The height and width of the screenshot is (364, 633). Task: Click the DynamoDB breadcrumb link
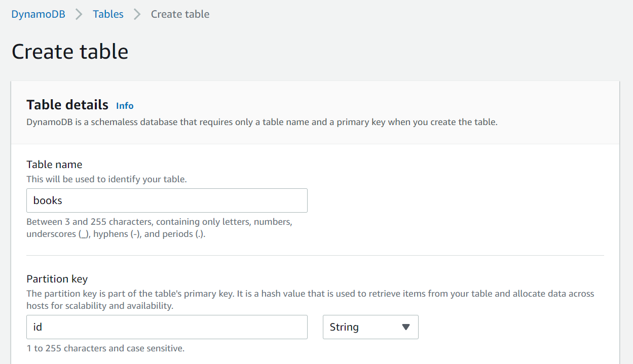38,14
